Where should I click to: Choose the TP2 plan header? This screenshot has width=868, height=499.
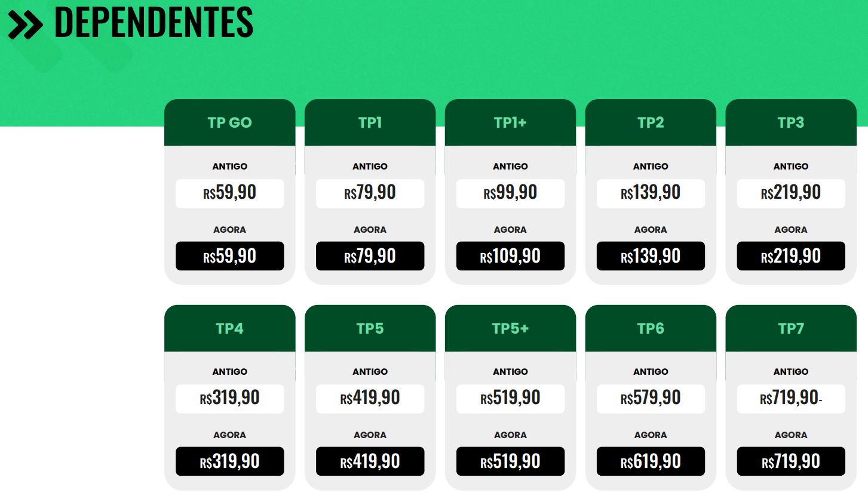pyautogui.click(x=651, y=122)
